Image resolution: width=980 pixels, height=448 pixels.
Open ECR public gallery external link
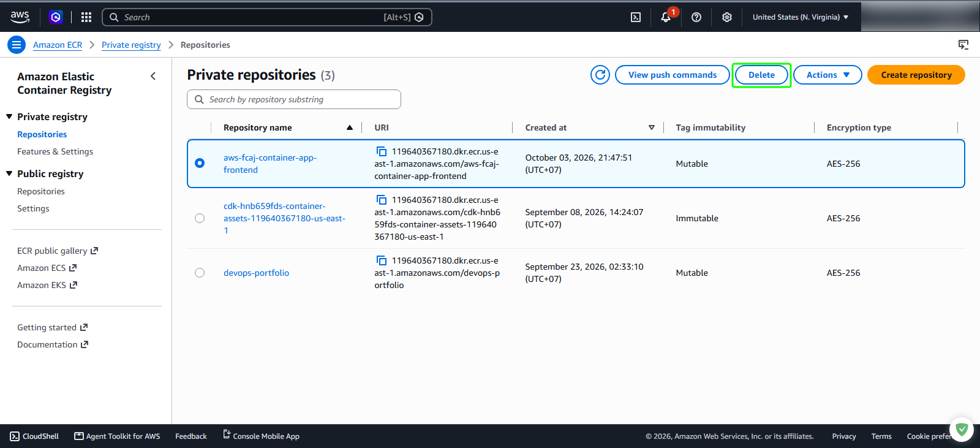(58, 251)
